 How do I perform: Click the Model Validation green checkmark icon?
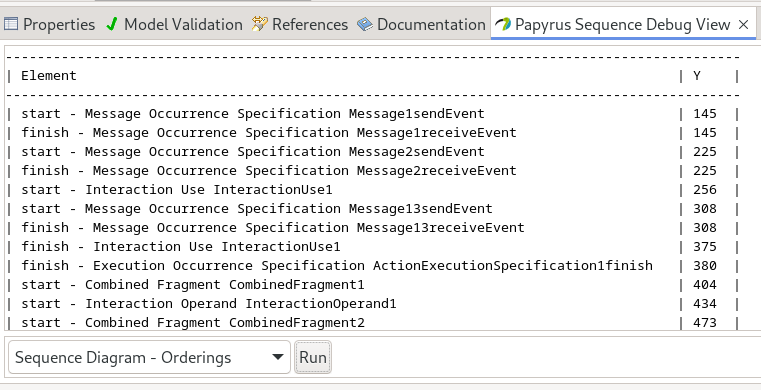pos(112,24)
